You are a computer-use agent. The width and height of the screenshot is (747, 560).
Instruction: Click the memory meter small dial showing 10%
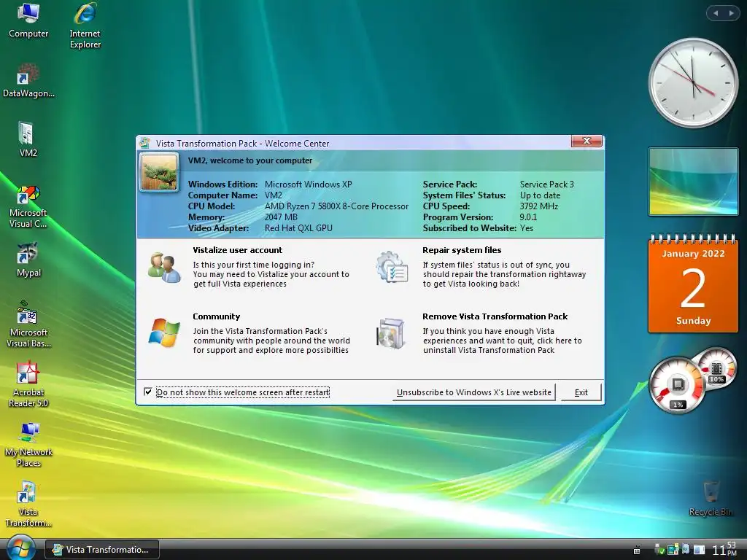[716, 369]
